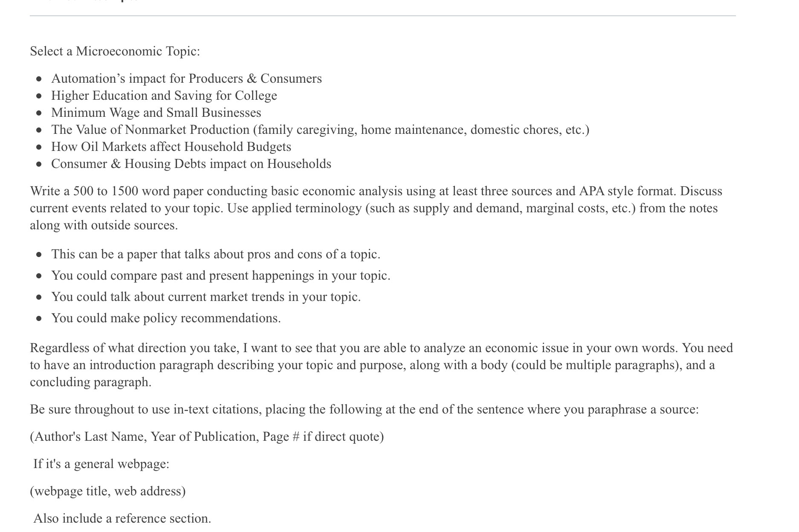Click the 'current market trends' bullet line
The height and width of the screenshot is (532, 799).
tap(206, 297)
